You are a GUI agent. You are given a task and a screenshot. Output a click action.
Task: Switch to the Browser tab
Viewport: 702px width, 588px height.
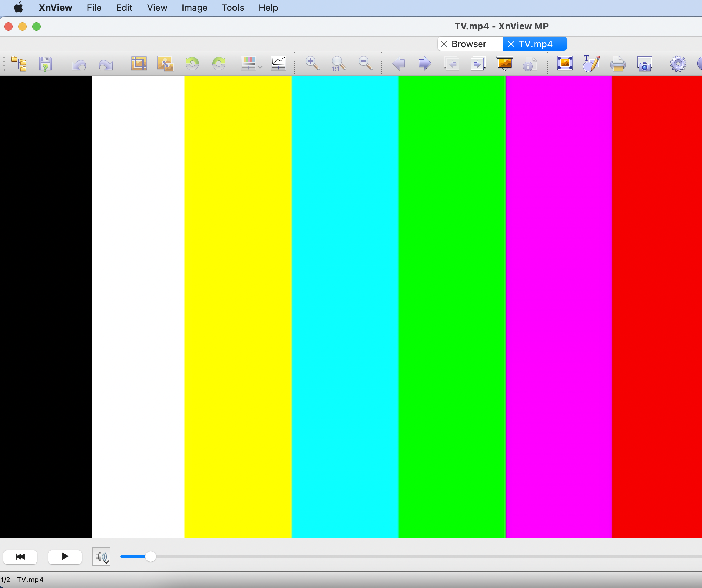point(468,44)
